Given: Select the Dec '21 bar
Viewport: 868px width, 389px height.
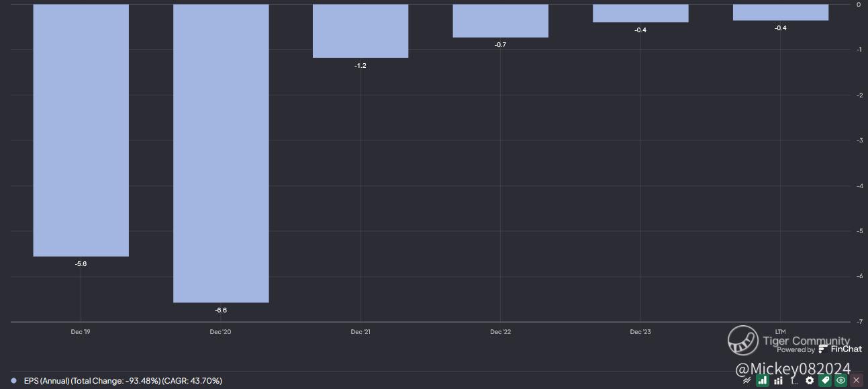Looking at the screenshot, I should click(x=360, y=31).
